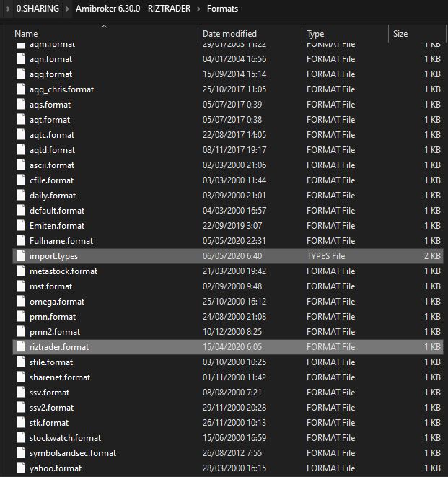
Task: Click the file icon of omega.format
Action: (x=21, y=302)
